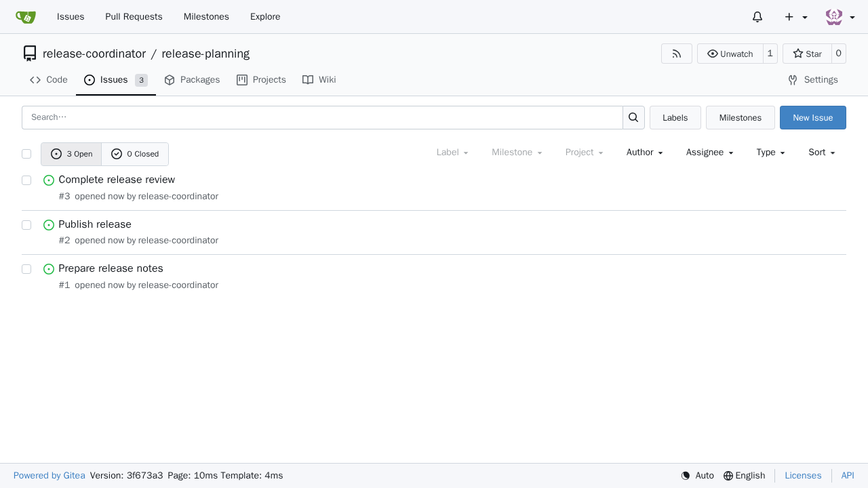Viewport: 868px width, 488px height.
Task: Click the New Issue button
Action: click(x=813, y=117)
